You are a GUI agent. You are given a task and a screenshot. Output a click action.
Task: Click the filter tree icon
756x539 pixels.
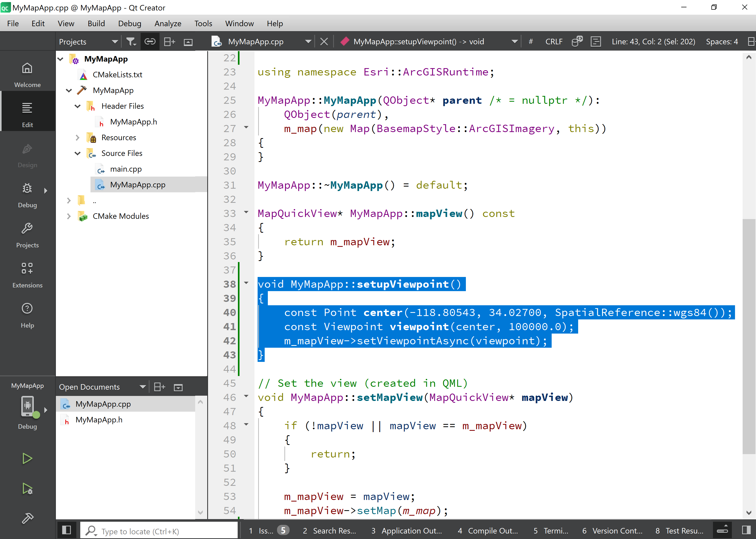(x=131, y=42)
